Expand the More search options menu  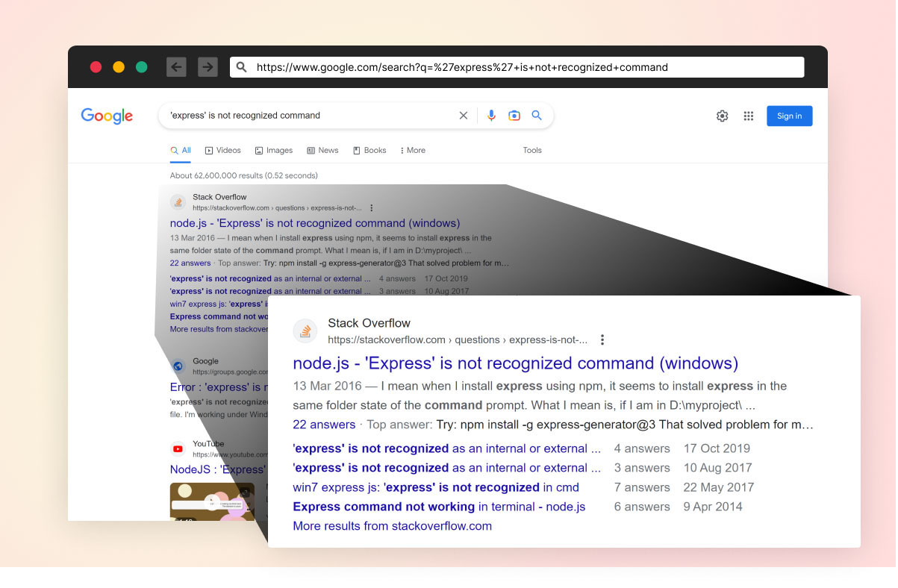413,151
